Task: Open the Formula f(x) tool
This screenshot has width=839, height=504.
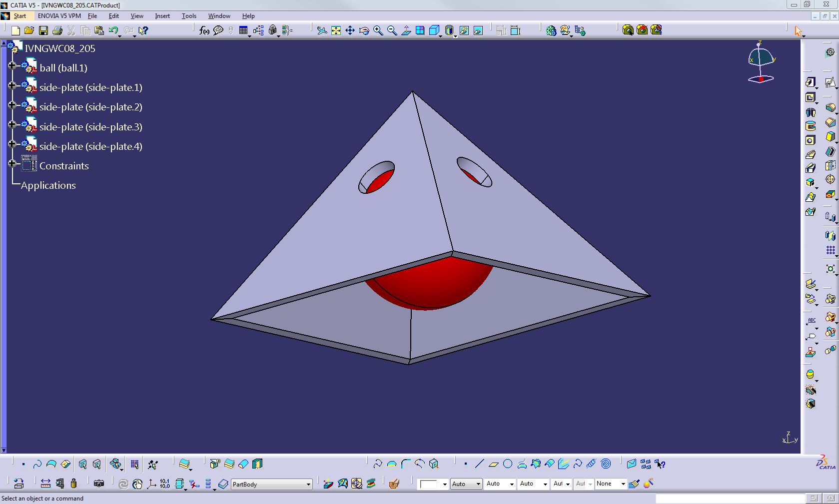Action: tap(204, 30)
